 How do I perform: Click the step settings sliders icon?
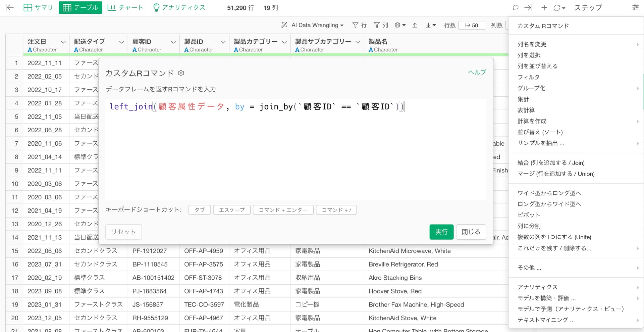coord(635,7)
